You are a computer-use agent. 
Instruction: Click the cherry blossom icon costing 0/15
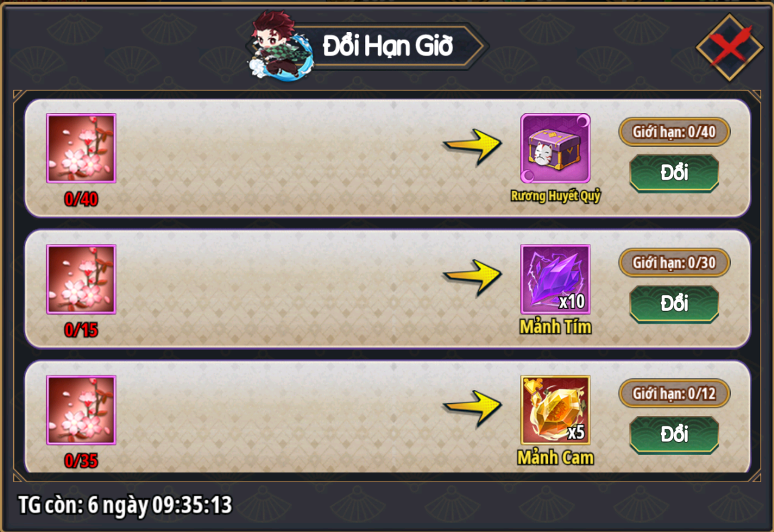[x=81, y=279]
